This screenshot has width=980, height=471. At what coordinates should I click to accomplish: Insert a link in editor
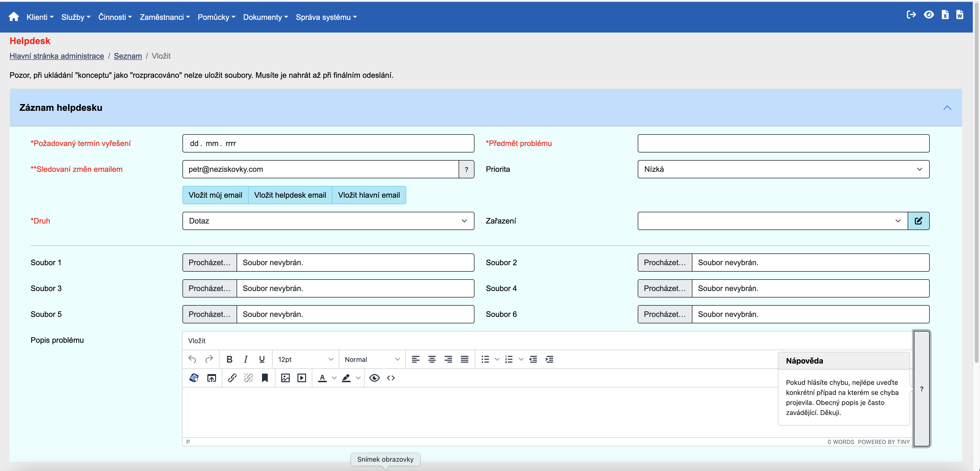point(232,378)
